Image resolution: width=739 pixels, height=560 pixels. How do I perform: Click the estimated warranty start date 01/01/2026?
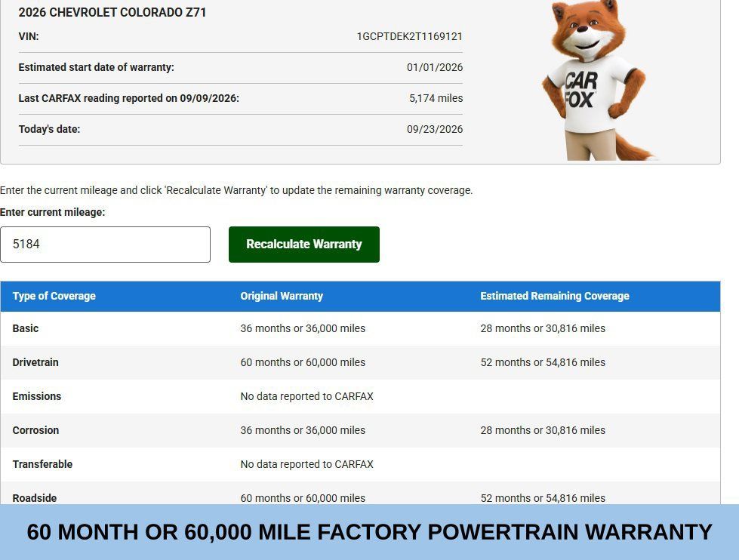(435, 67)
